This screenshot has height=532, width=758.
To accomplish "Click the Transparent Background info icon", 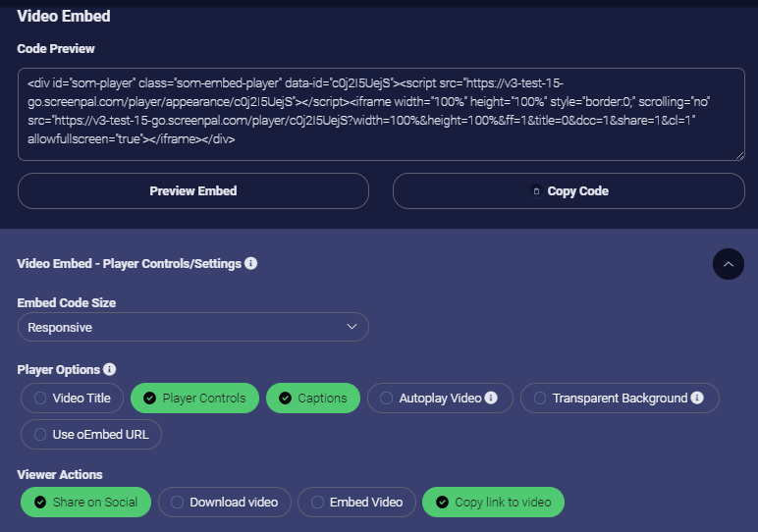I will click(697, 398).
